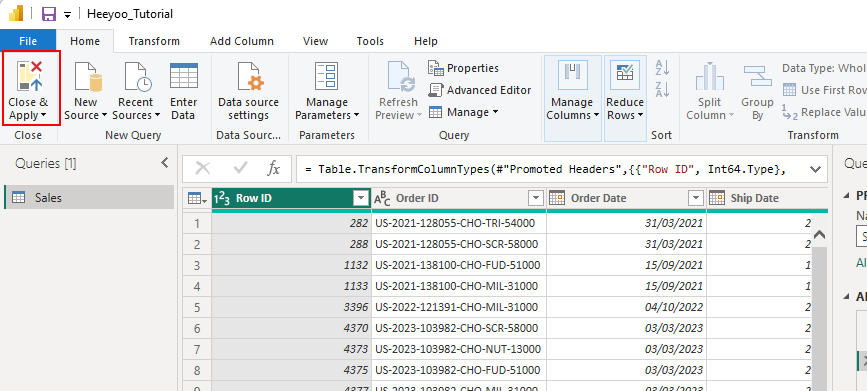This screenshot has width=867, height=391.
Task: Cancel formula edit with X icon
Action: 203,169
